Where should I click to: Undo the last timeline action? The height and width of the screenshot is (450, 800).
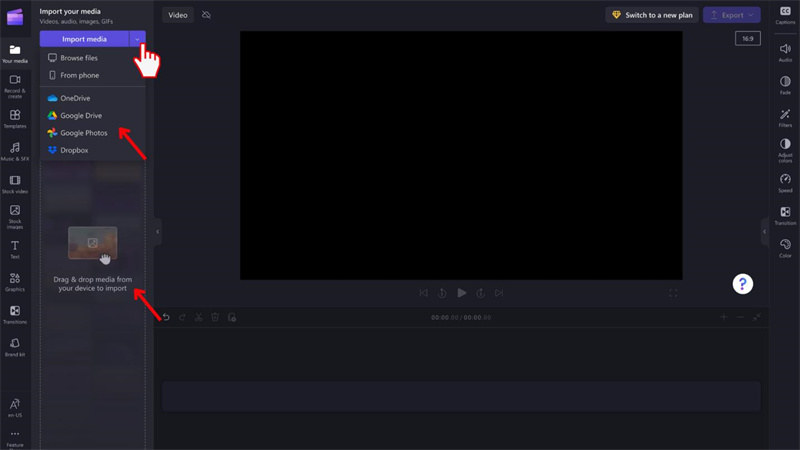click(x=166, y=317)
